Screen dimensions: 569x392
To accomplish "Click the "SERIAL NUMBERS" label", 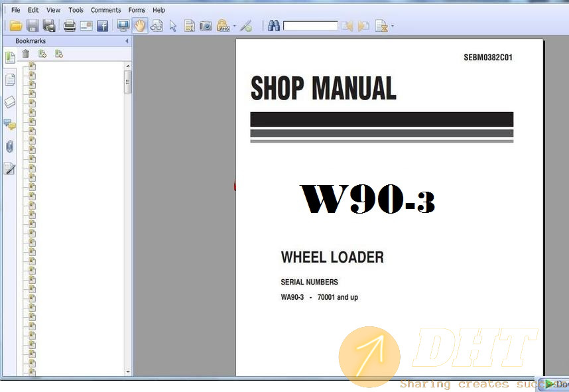I will coord(309,282).
